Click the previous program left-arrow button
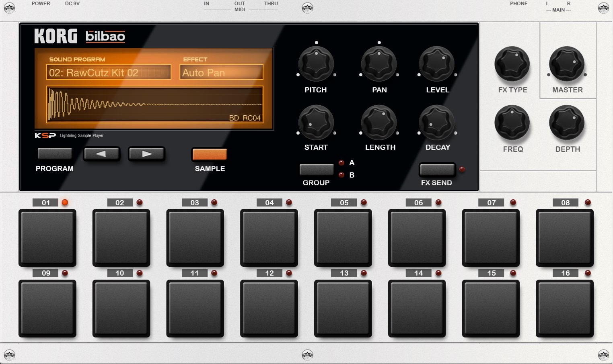The height and width of the screenshot is (364, 613). [101, 154]
